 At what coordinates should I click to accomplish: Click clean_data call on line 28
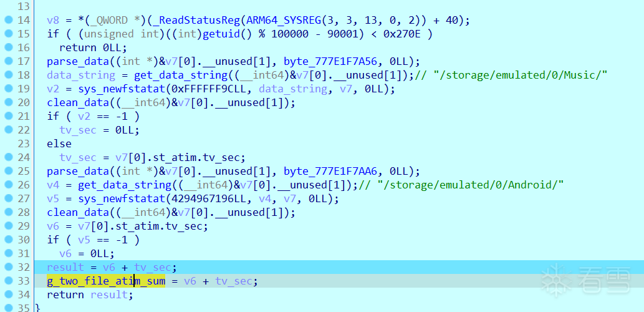[x=78, y=213]
